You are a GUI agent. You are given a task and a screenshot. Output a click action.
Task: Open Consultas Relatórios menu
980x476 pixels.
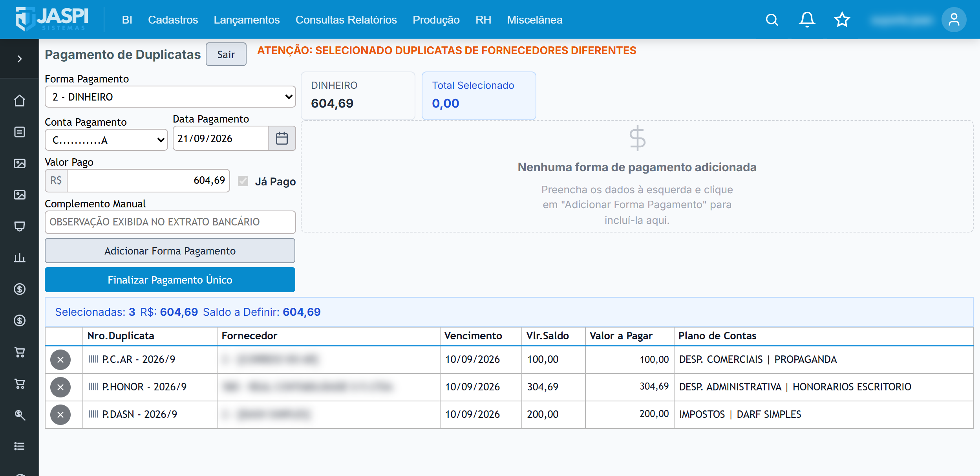tap(346, 20)
